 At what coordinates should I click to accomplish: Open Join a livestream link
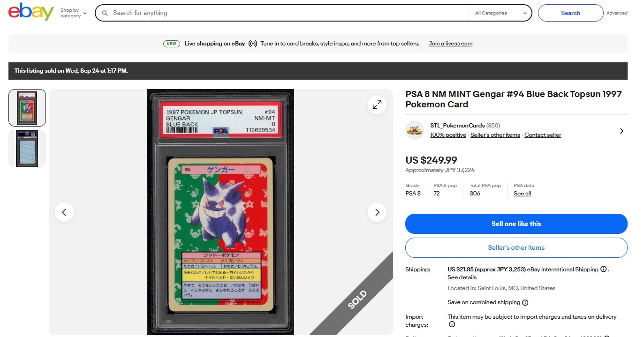pos(450,44)
